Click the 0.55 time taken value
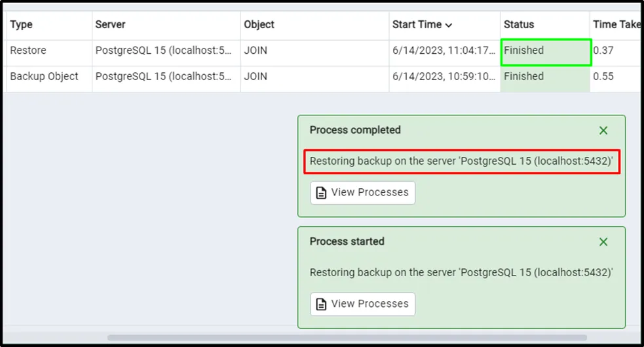 pyautogui.click(x=603, y=76)
